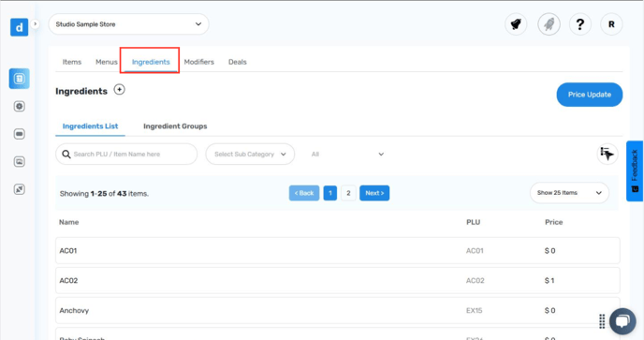Click the $ 1 price of AC02
This screenshot has height=340, width=644.
click(549, 281)
